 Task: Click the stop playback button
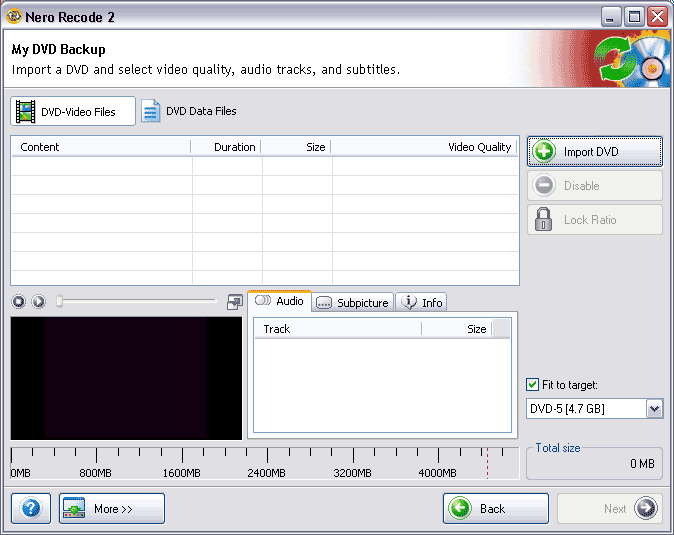[x=18, y=301]
